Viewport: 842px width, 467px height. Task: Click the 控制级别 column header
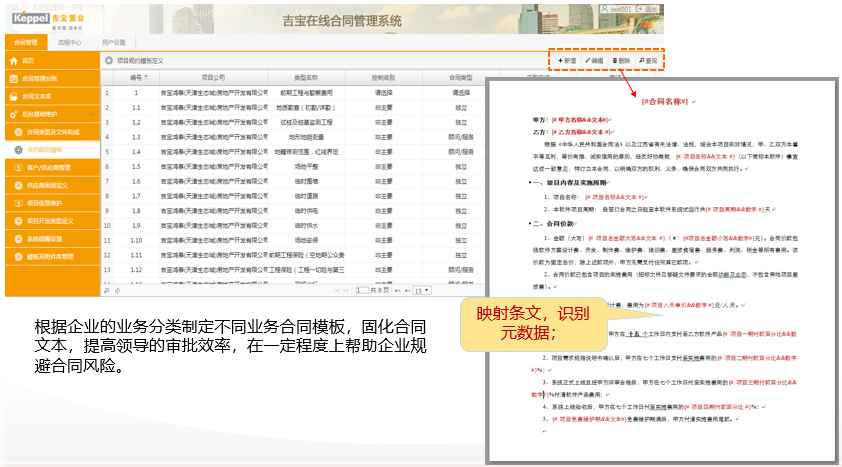[x=383, y=78]
